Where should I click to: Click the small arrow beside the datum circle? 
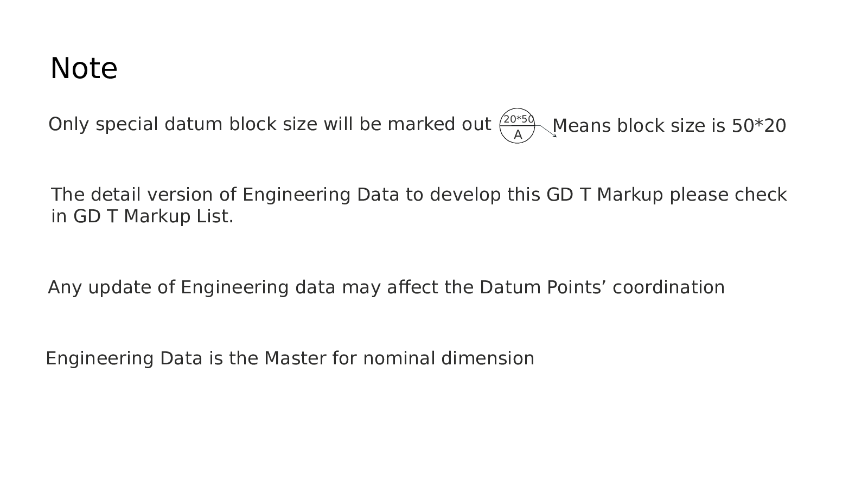coord(548,131)
